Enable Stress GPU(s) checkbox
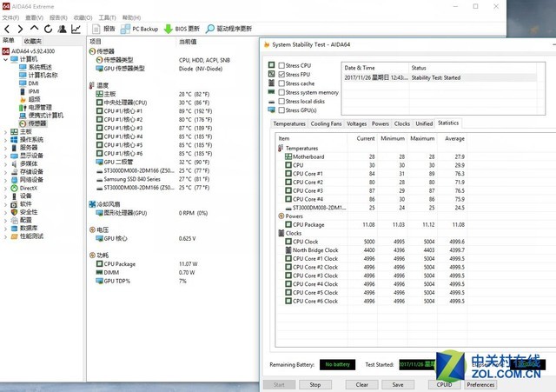 (281, 110)
